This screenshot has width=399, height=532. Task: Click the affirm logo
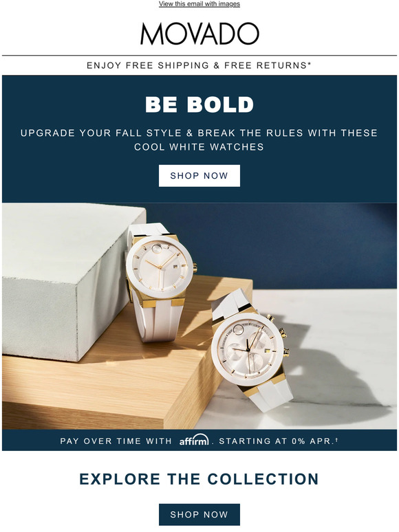point(194,440)
